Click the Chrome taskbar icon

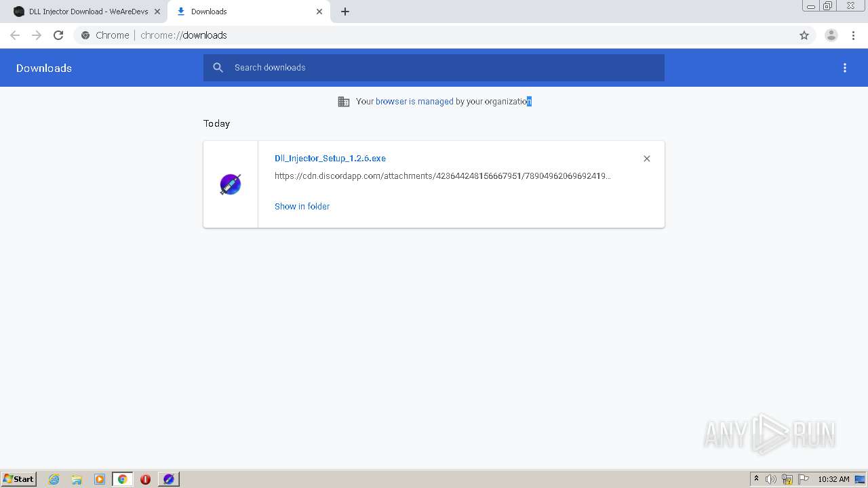click(x=122, y=479)
